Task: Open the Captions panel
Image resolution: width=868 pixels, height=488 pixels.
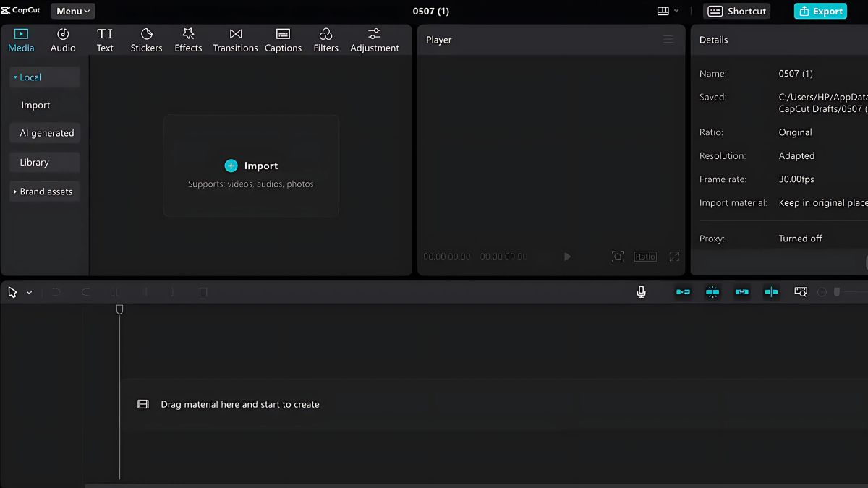Action: (283, 39)
